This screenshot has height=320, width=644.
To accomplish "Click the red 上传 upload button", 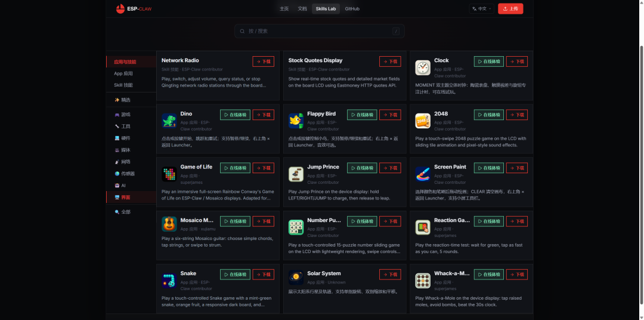I will (510, 8).
